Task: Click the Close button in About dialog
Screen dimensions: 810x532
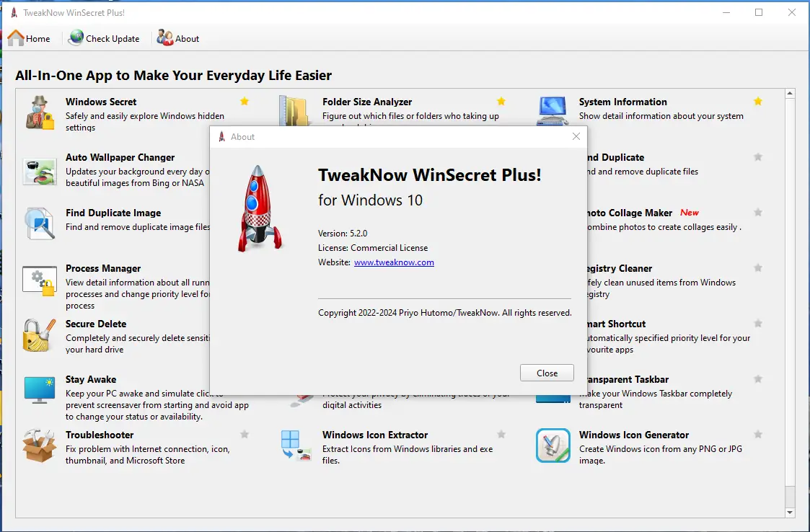Action: point(547,373)
